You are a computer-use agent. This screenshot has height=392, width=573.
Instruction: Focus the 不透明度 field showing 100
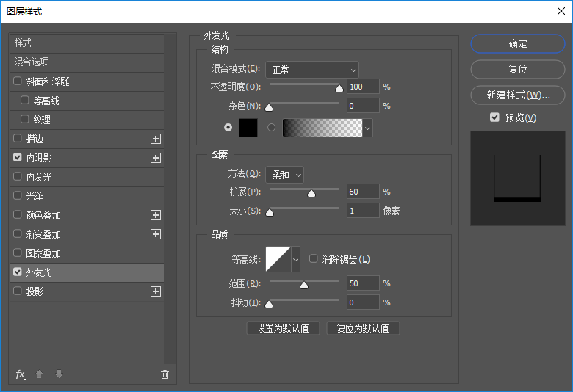point(363,87)
